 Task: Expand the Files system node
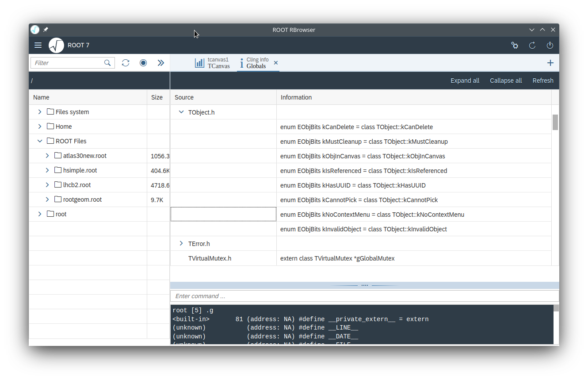[x=40, y=112]
